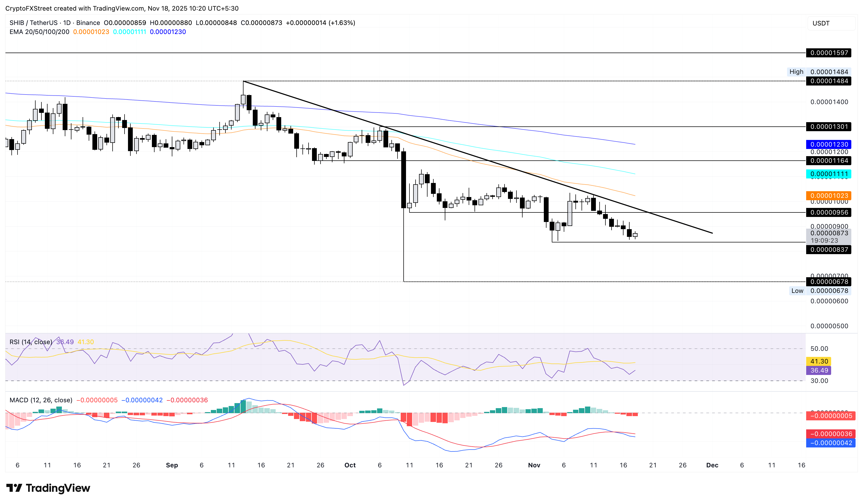Click the MACD (12, 26, close) indicator label
Screen dimensions: 863x504
[41, 400]
